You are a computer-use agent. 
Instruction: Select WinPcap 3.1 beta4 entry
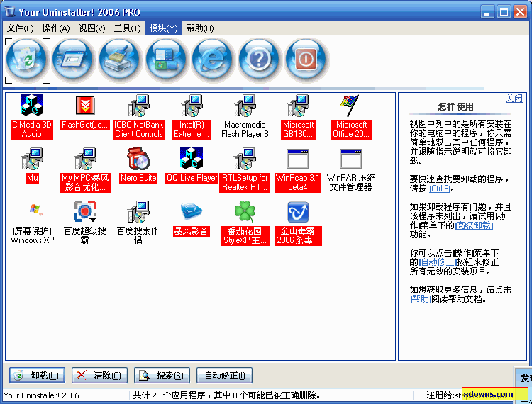(x=297, y=170)
